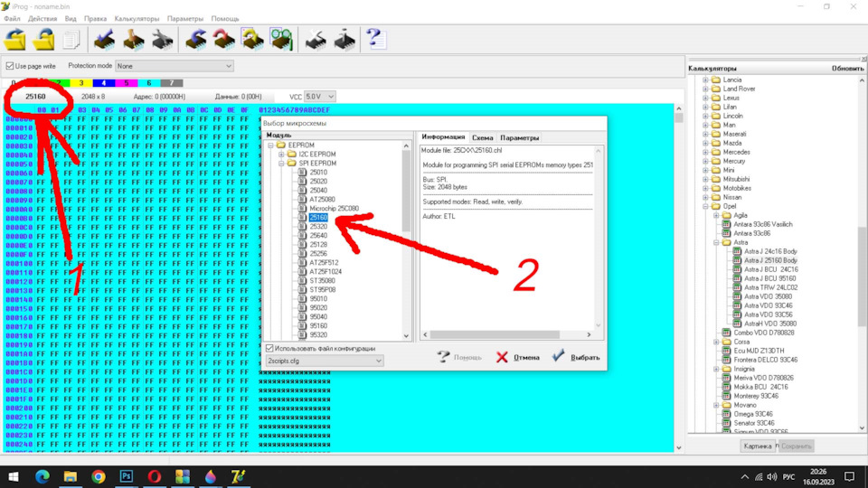Click the 25320 chip icon in module list
868x488 pixels.
point(302,226)
